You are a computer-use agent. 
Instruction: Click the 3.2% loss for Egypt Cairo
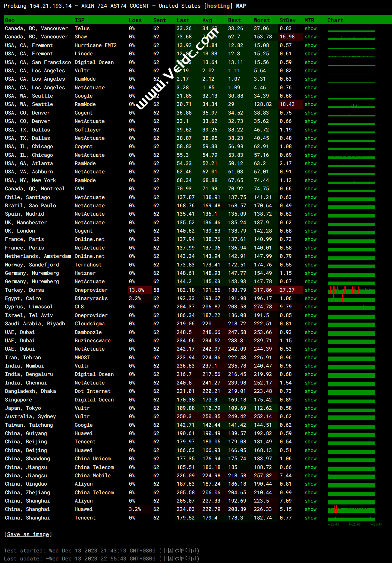(x=135, y=298)
